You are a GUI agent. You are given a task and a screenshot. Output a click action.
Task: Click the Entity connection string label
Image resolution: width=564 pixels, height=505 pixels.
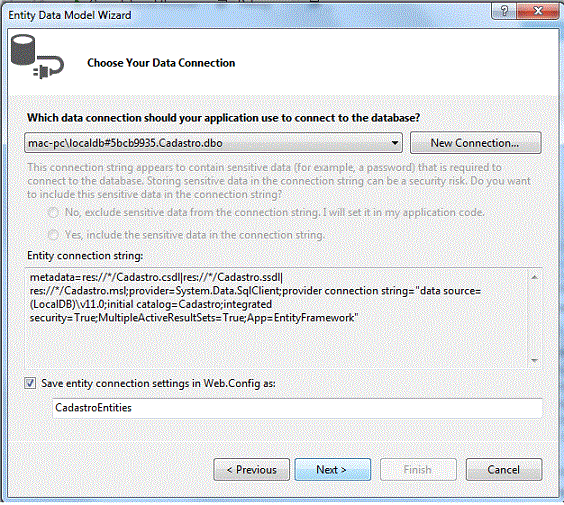pyautogui.click(x=85, y=255)
